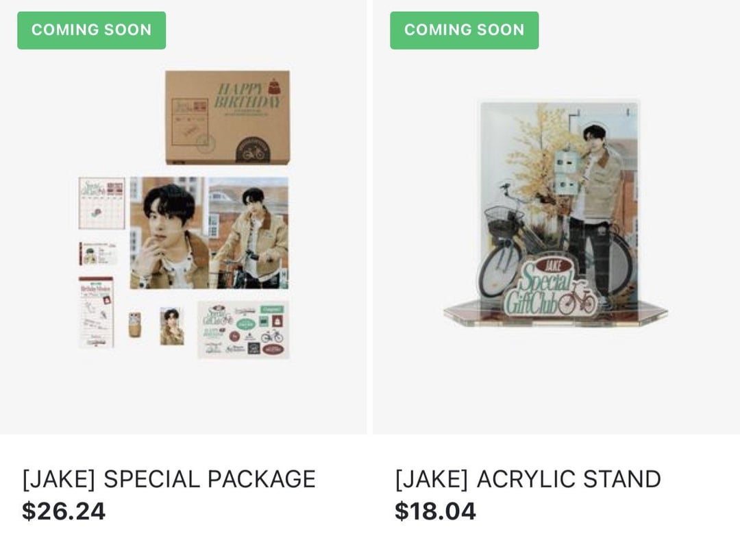This screenshot has width=740, height=560.
Task: Click the birthday cake icon on box
Action: (x=274, y=87)
